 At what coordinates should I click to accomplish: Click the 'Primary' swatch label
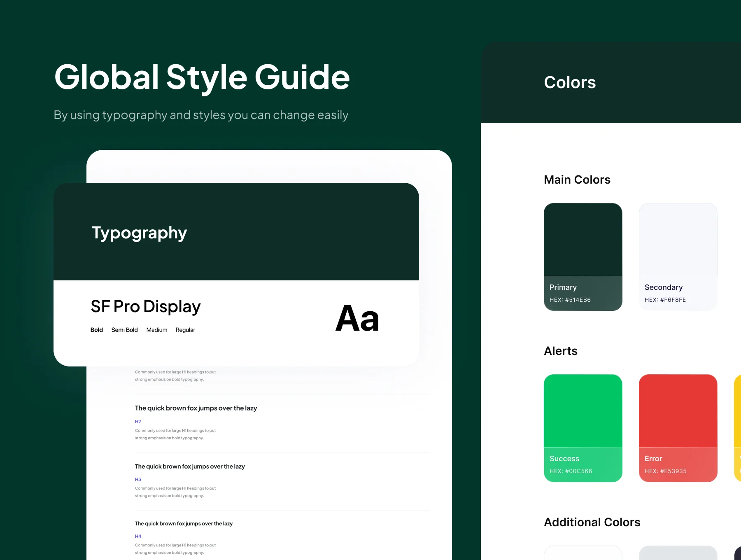(563, 287)
